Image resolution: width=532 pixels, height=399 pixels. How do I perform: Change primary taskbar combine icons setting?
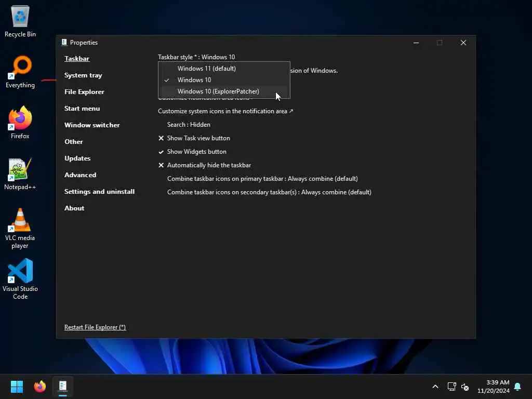pyautogui.click(x=262, y=179)
